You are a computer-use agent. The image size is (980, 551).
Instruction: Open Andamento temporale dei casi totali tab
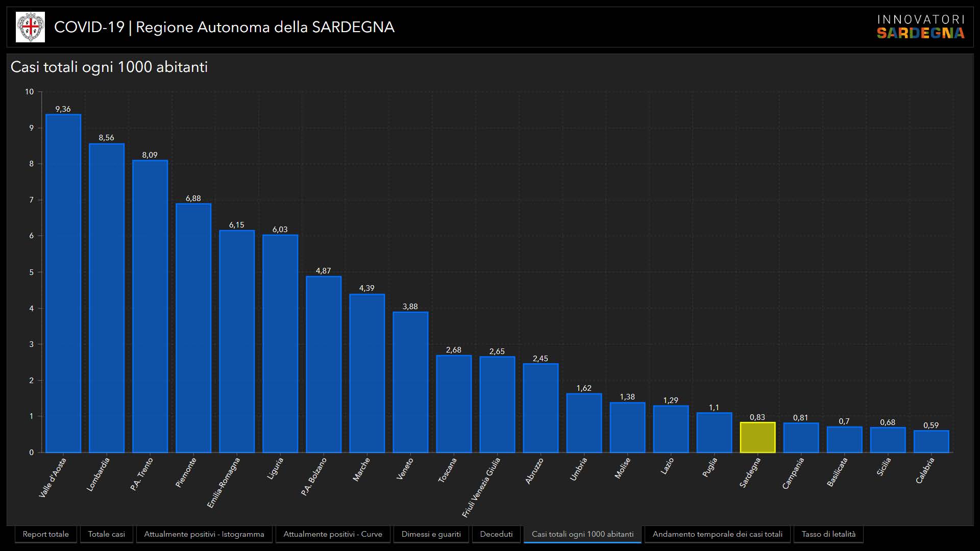click(x=717, y=534)
